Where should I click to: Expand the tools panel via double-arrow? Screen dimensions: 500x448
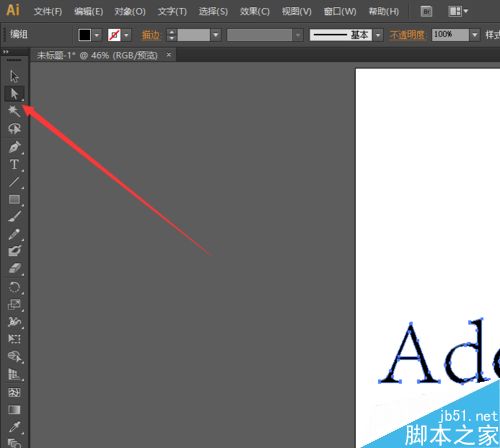click(x=6, y=52)
